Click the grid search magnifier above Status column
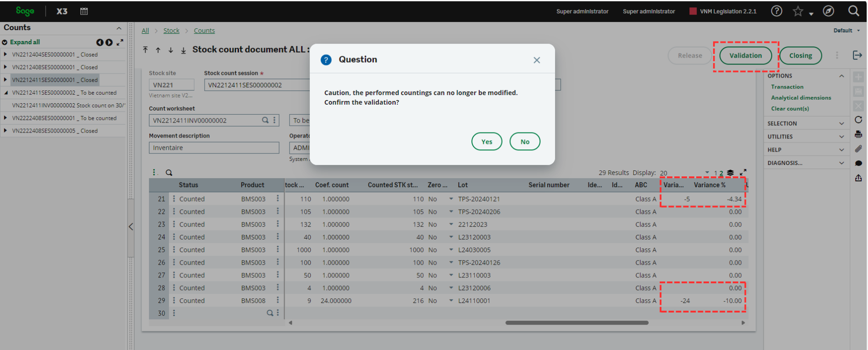 (x=169, y=173)
